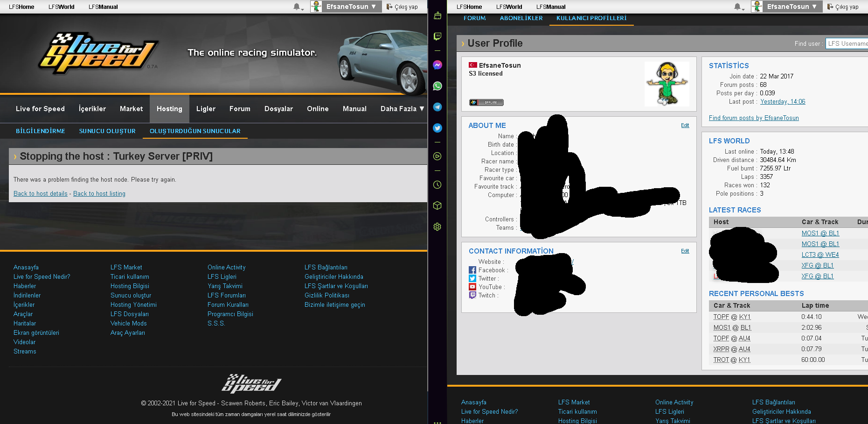Open Telegram from browser sidebar
Viewport: 868px width, 424px height.
[x=437, y=107]
